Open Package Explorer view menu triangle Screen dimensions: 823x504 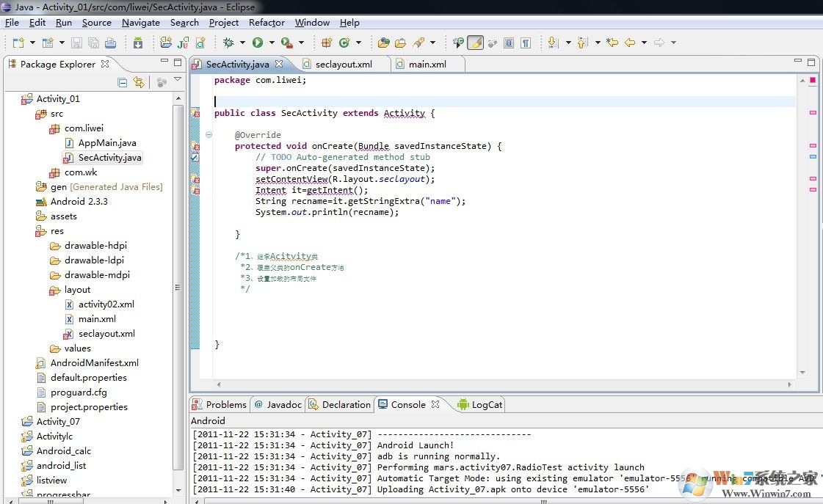click(x=178, y=80)
